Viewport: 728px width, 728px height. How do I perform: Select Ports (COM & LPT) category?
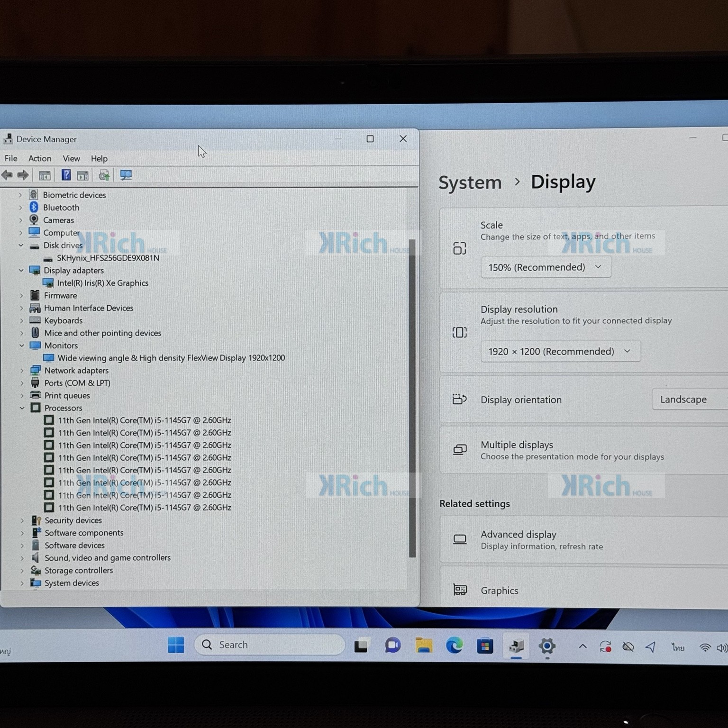pyautogui.click(x=77, y=383)
